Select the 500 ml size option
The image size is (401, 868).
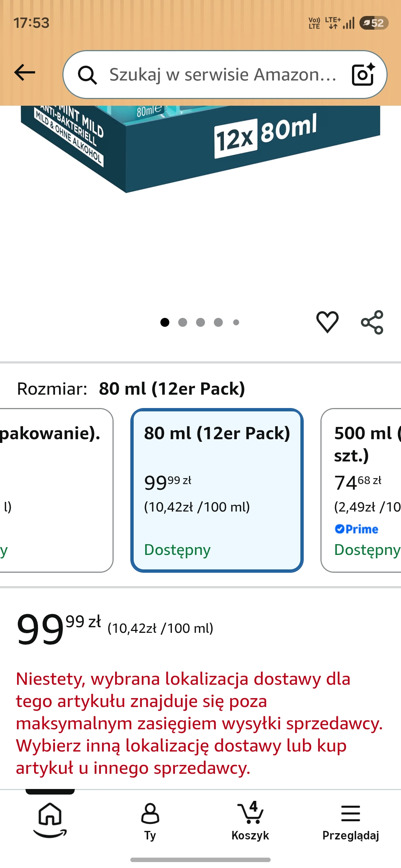point(361,490)
